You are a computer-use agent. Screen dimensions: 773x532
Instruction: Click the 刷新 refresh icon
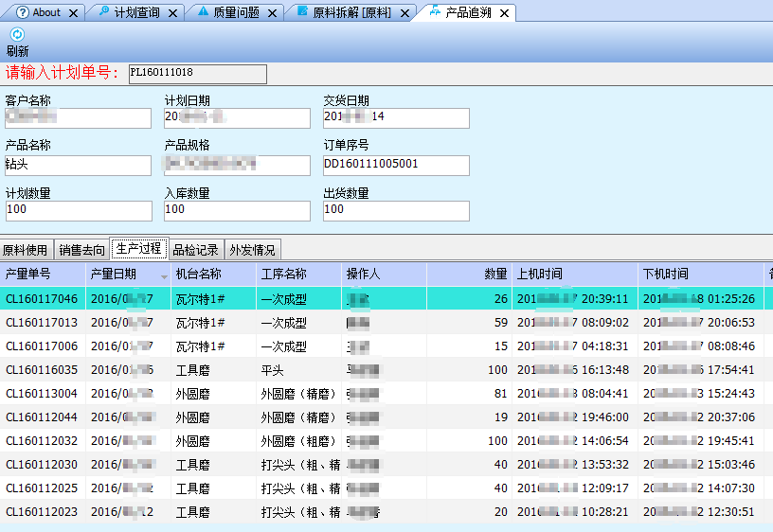17,35
